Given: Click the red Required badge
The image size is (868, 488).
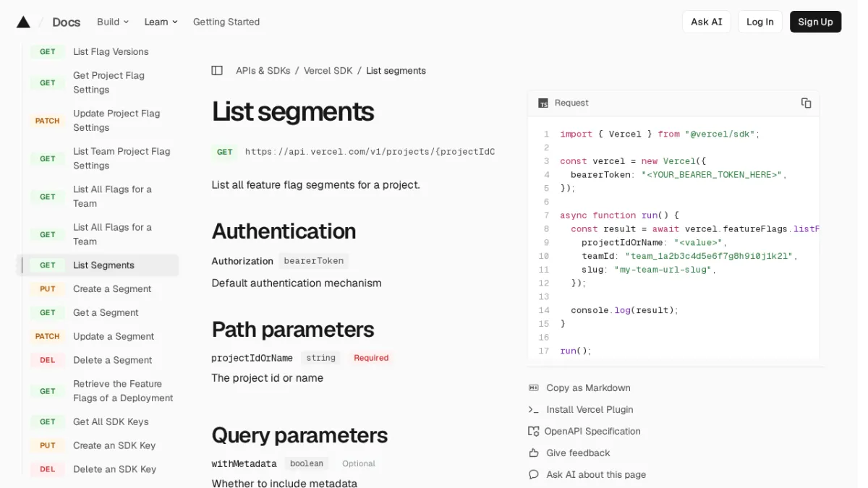Looking at the screenshot, I should coord(371,358).
